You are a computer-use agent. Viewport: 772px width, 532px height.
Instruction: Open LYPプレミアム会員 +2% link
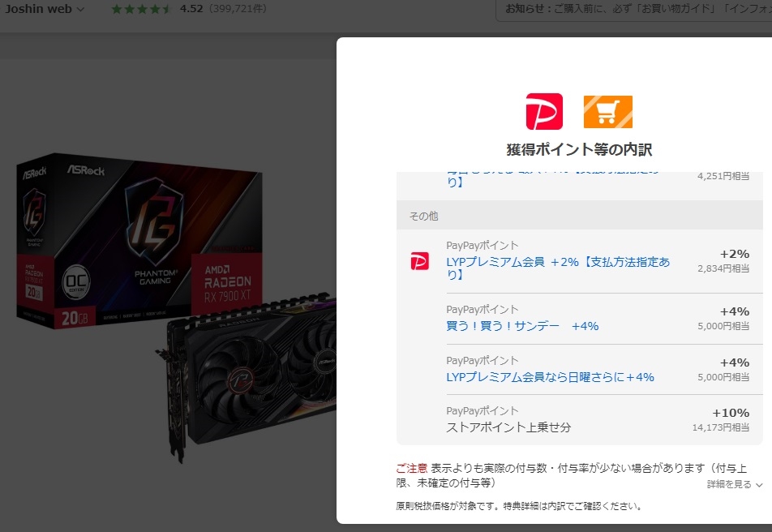coord(558,268)
